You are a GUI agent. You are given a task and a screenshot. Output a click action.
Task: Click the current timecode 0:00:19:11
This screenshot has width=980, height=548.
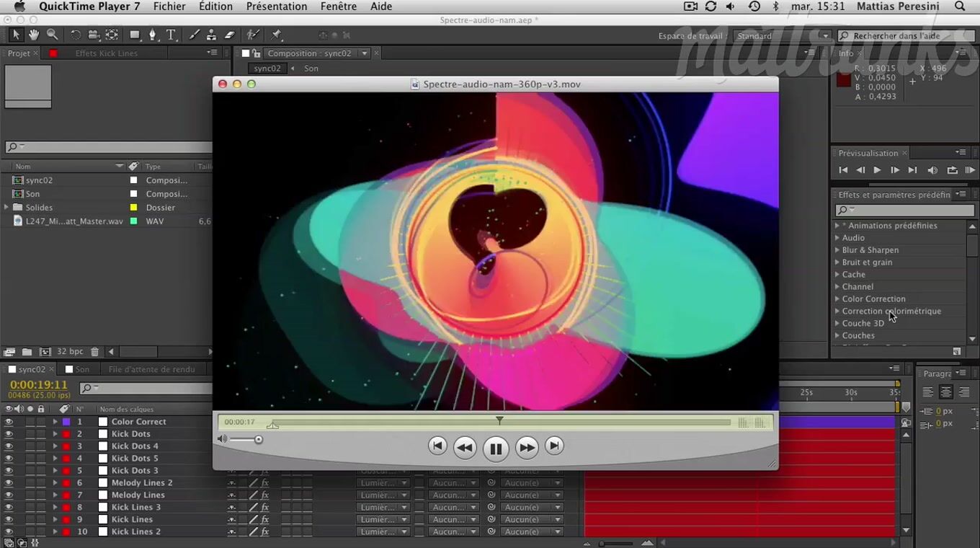click(38, 385)
